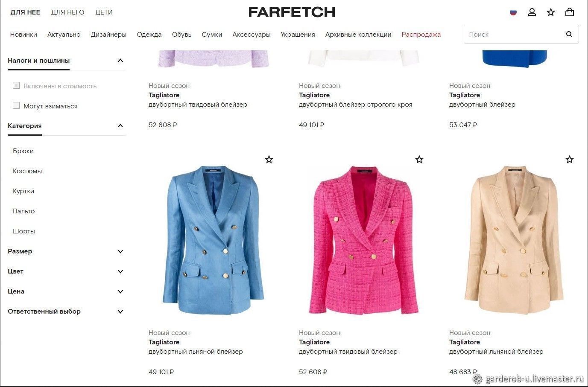Open the 'Дизайнеры' menu
The image size is (588, 387).
pos(108,35)
